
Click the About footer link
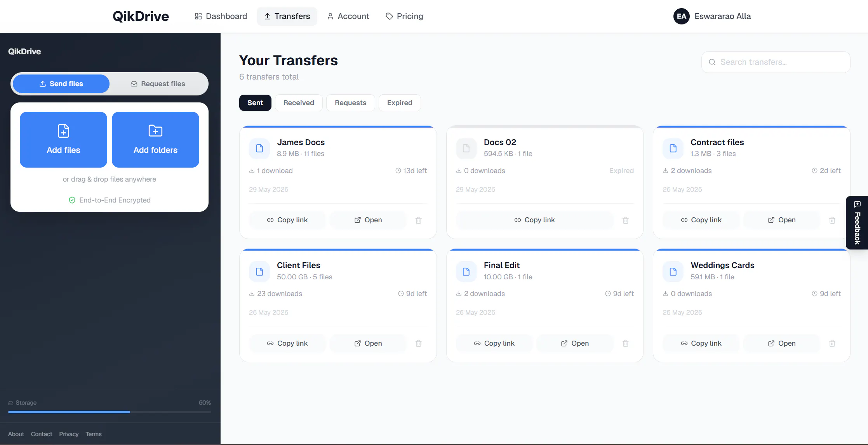16,434
